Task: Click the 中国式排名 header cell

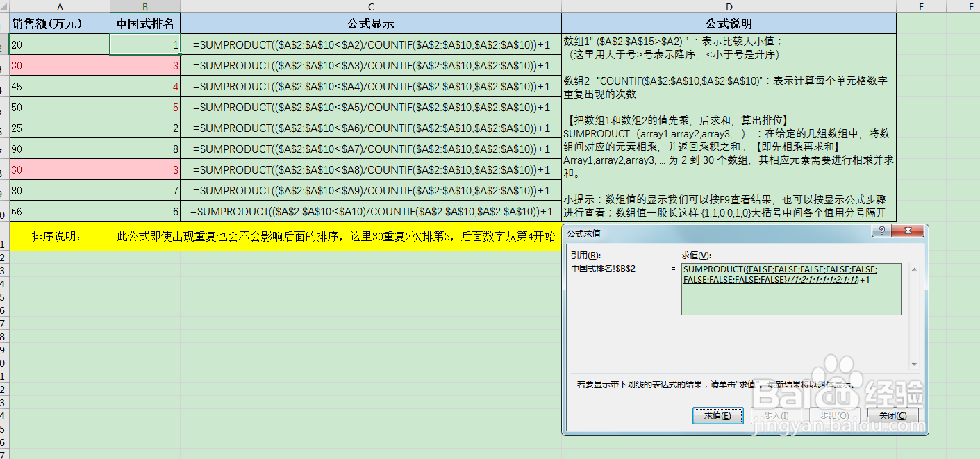Action: click(144, 23)
